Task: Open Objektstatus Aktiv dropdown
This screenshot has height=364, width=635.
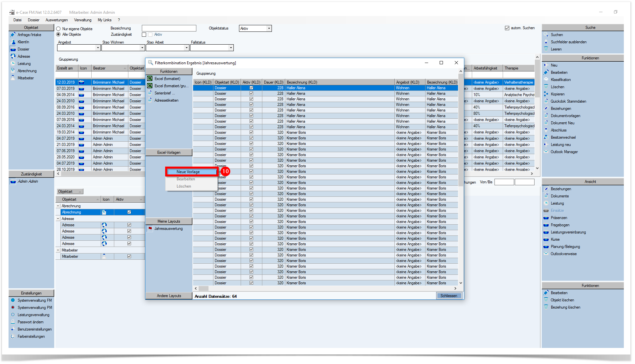Action: [x=269, y=29]
